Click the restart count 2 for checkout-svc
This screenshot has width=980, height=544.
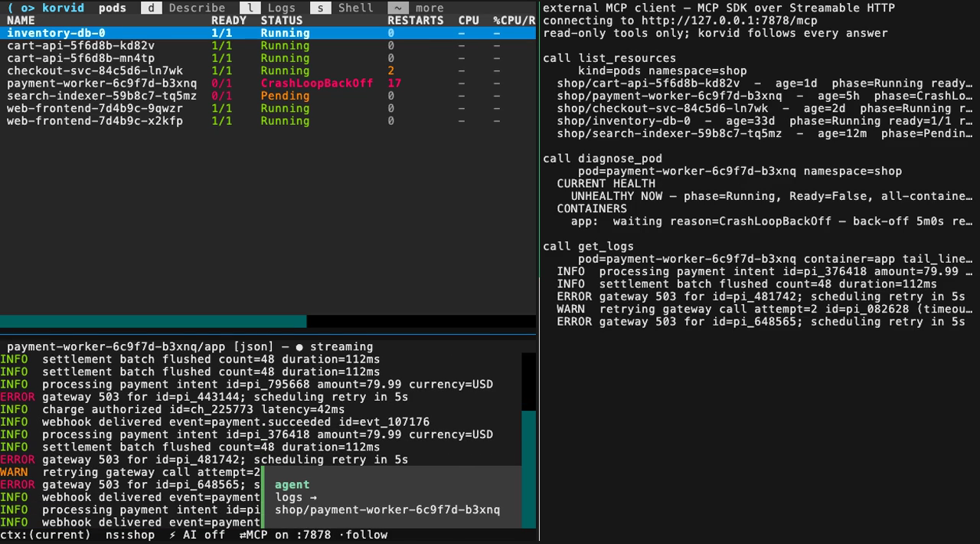coord(391,70)
